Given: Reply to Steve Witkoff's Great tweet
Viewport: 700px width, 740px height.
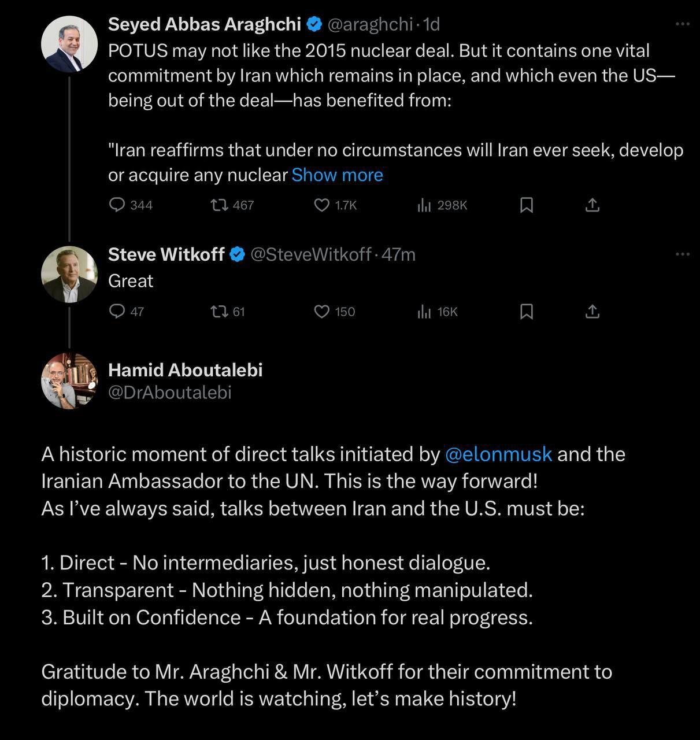Looking at the screenshot, I should pos(117,312).
